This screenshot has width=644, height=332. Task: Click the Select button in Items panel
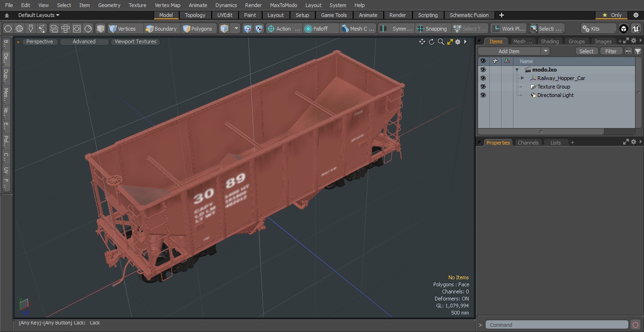[x=586, y=51]
